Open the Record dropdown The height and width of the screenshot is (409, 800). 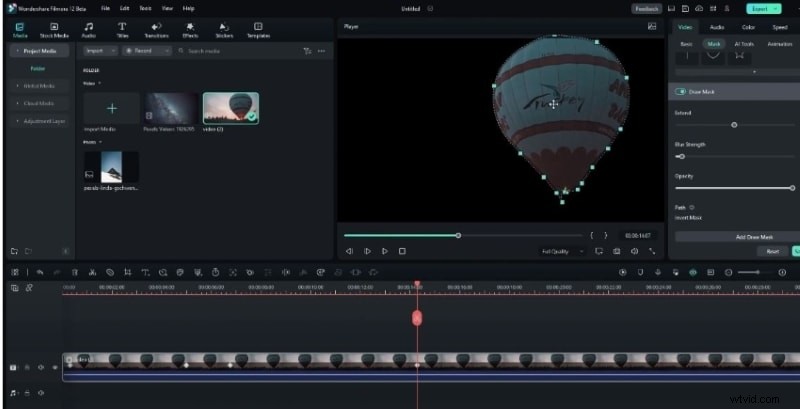click(x=147, y=51)
